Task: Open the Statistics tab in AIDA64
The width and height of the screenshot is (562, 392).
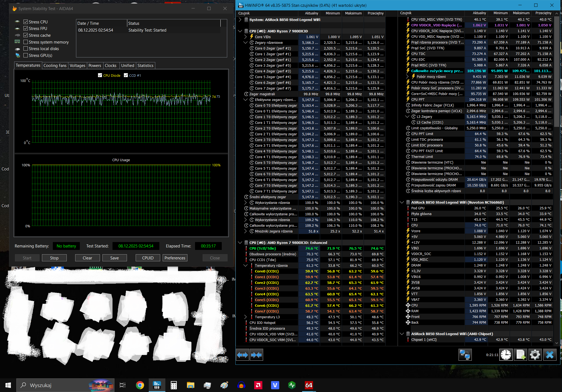Action: (145, 66)
